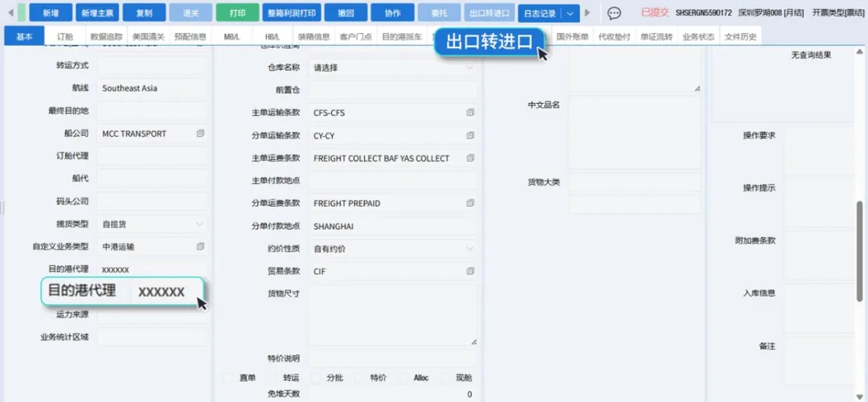
Task: Open the chat message bubble icon
Action: pos(614,13)
